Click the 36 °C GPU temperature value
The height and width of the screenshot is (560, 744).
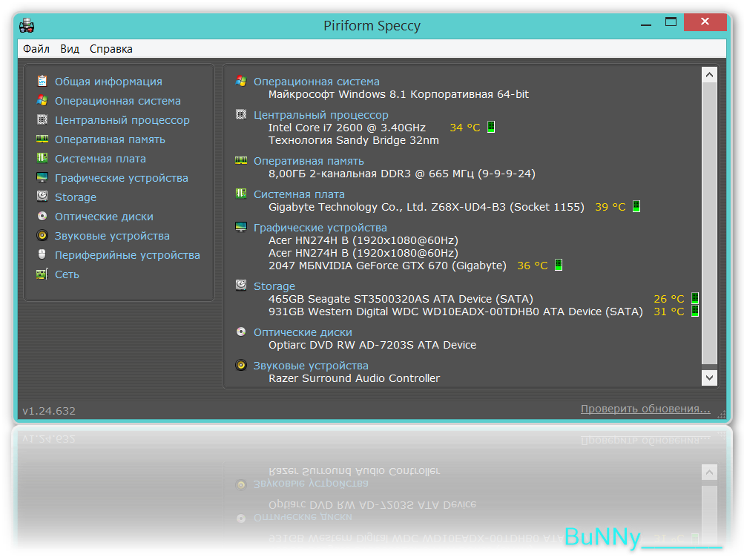[x=533, y=266]
